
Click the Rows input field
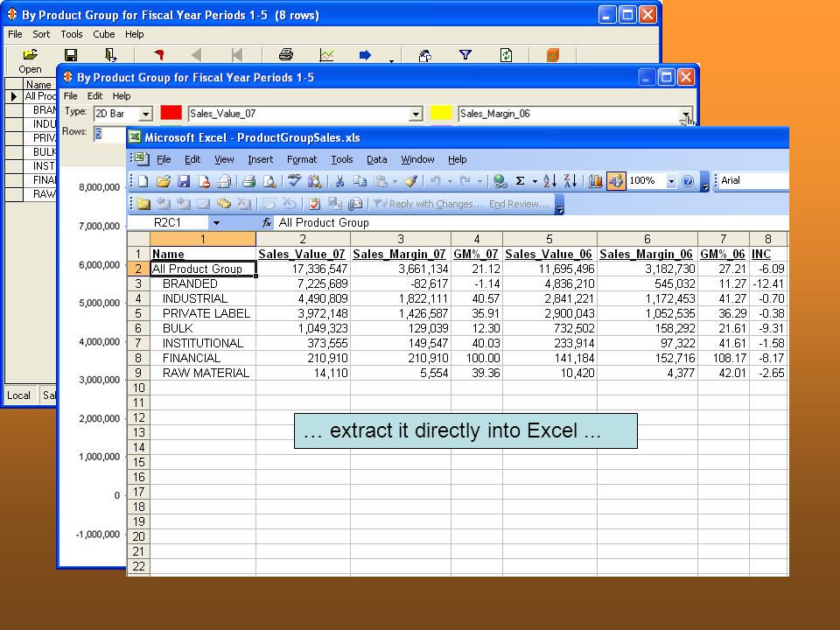pos(110,134)
